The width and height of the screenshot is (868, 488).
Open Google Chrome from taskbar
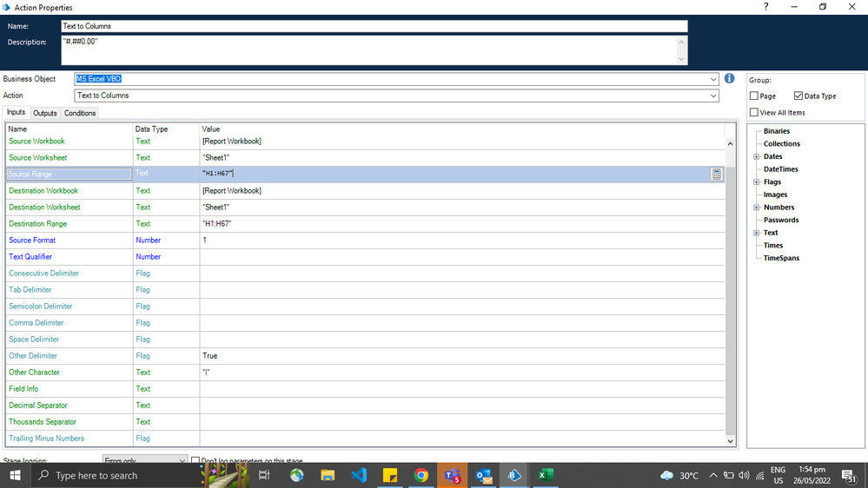click(421, 475)
